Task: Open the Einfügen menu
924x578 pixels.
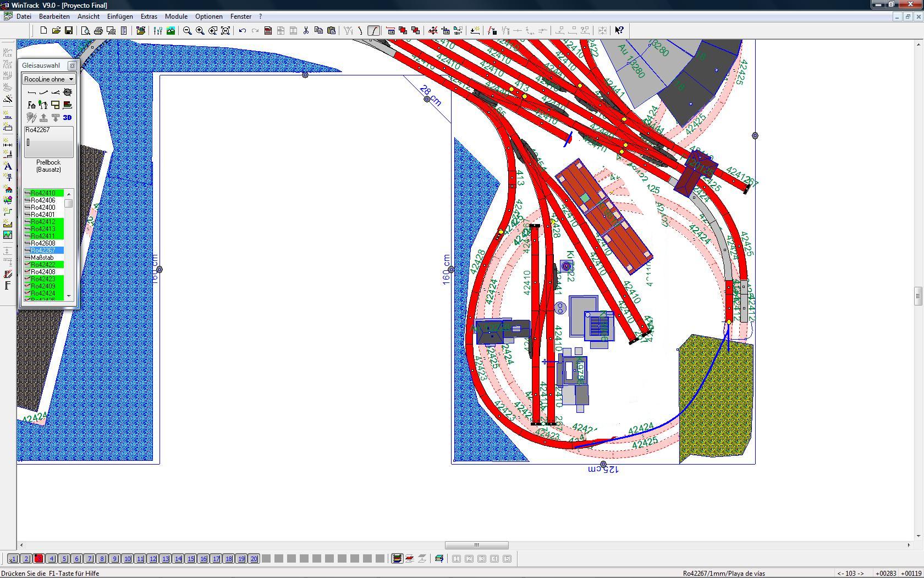Action: 120,17
